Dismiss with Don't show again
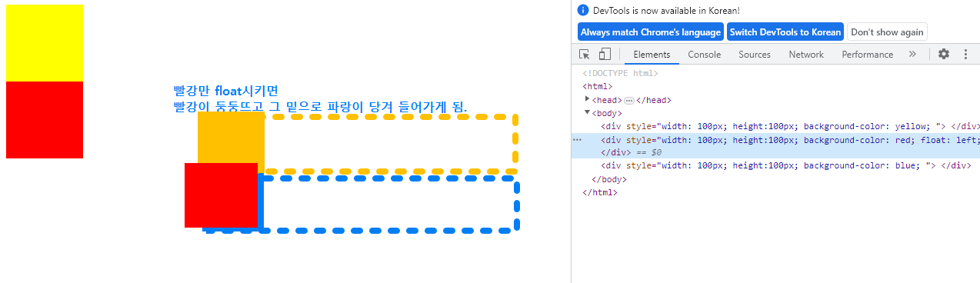The width and height of the screenshot is (980, 283). click(x=887, y=32)
